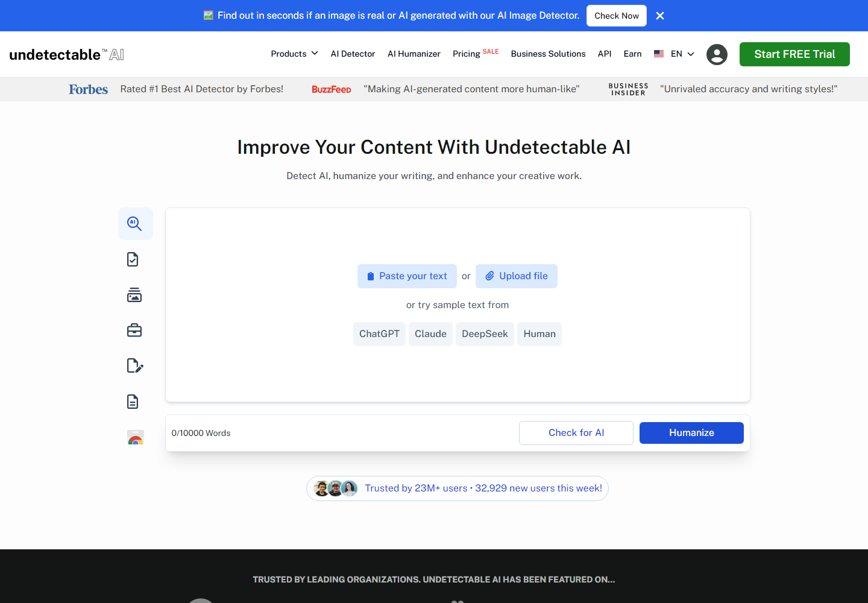868x603 pixels.
Task: Expand the Products dropdown menu
Action: pos(294,54)
